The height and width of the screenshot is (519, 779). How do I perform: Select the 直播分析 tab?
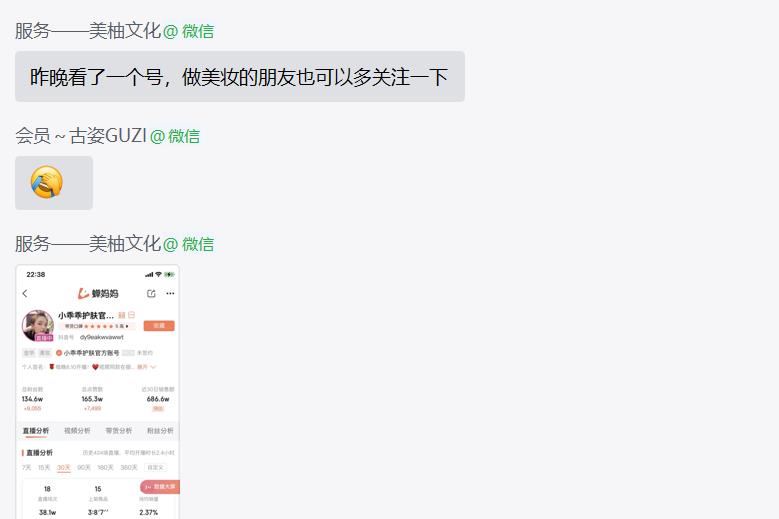tap(36, 431)
